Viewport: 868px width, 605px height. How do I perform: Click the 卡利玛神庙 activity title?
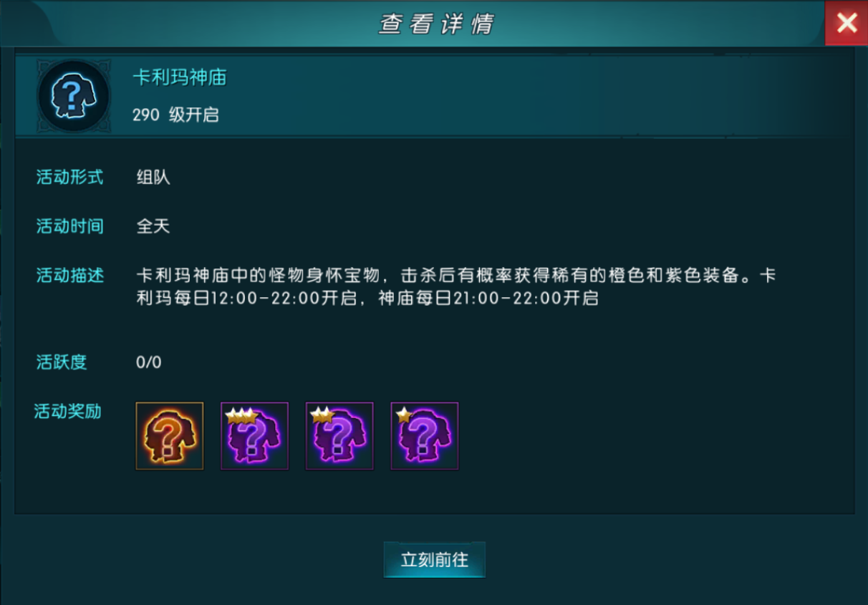[180, 77]
